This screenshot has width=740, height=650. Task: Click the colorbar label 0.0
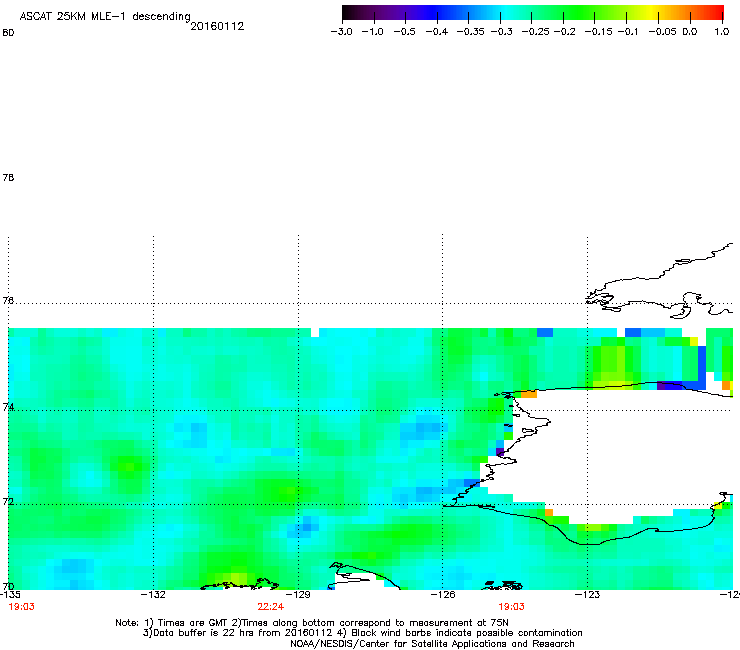(x=690, y=32)
